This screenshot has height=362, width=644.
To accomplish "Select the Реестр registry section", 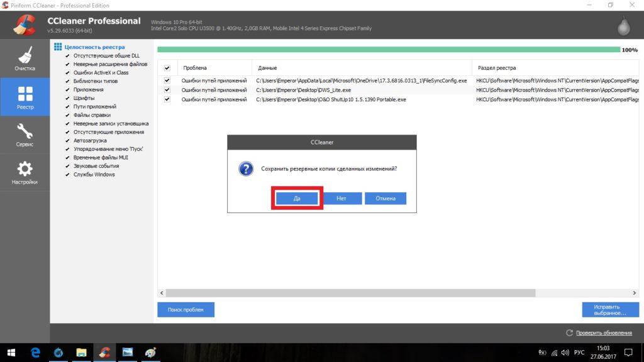I will [25, 97].
